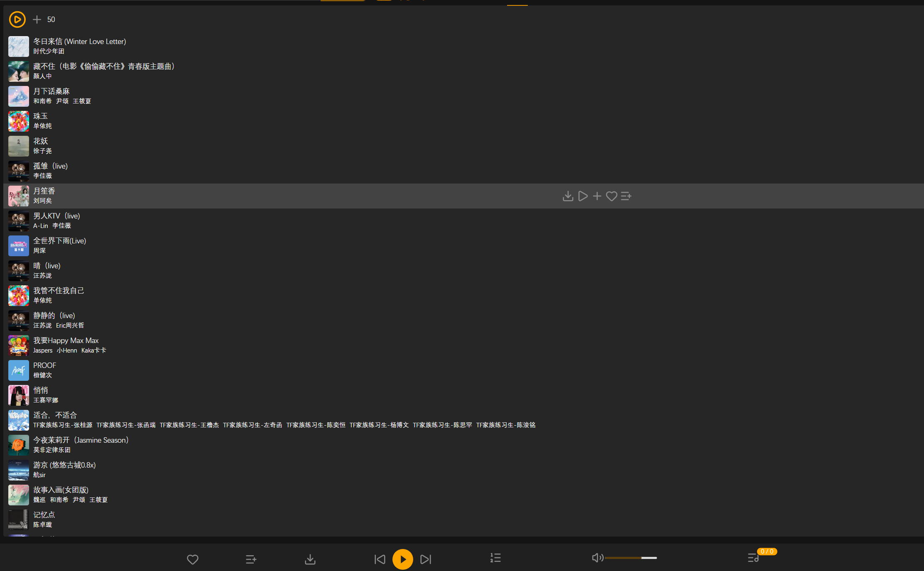Like current track via bottom heart icon

[x=193, y=559]
